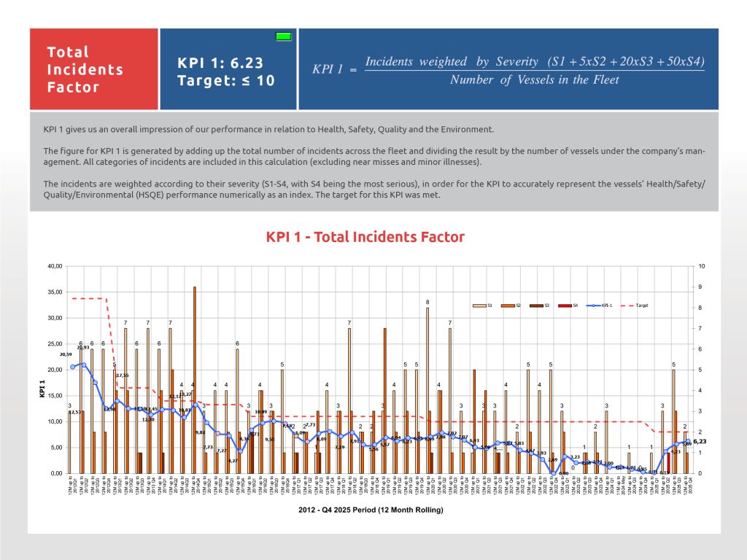
Task: Click the 20,59 first KPI data point
Action: (x=72, y=367)
